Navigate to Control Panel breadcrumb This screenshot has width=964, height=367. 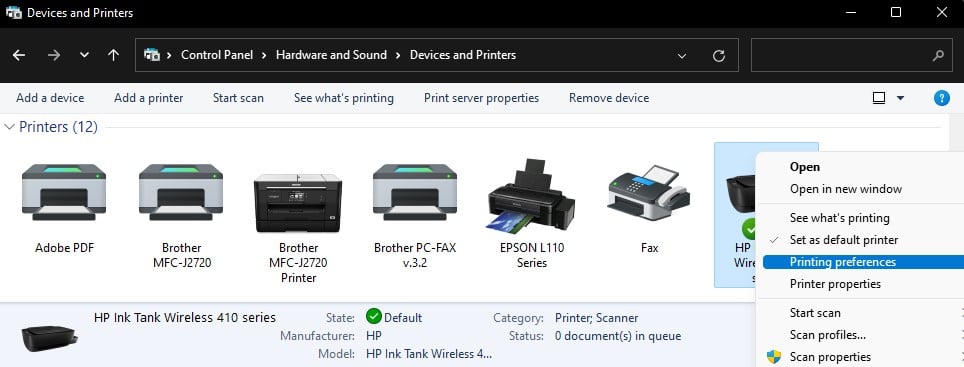pyautogui.click(x=217, y=55)
